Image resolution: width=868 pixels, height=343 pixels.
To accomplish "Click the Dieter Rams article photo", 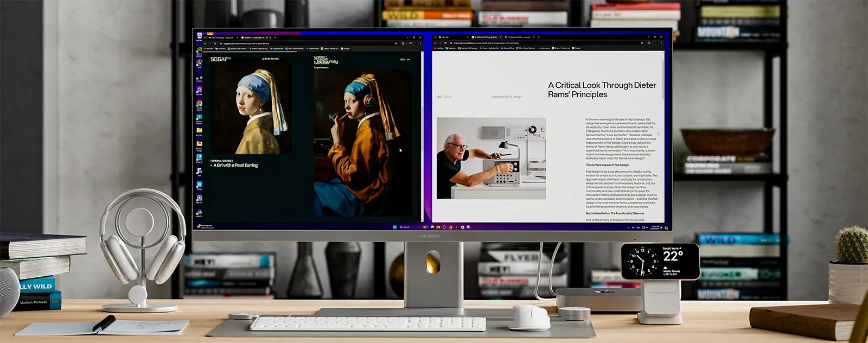I will (x=491, y=158).
